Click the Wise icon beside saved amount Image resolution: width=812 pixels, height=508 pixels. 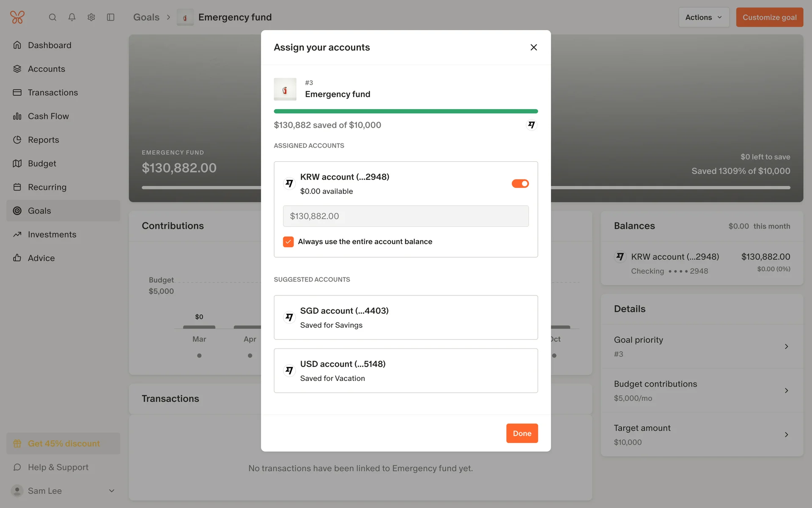click(x=531, y=125)
